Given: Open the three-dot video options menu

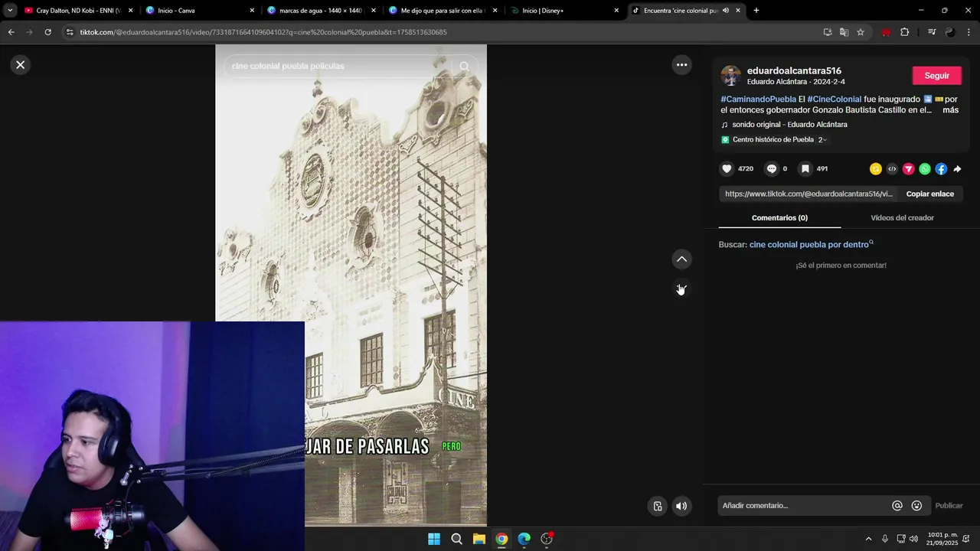Looking at the screenshot, I should tap(681, 65).
